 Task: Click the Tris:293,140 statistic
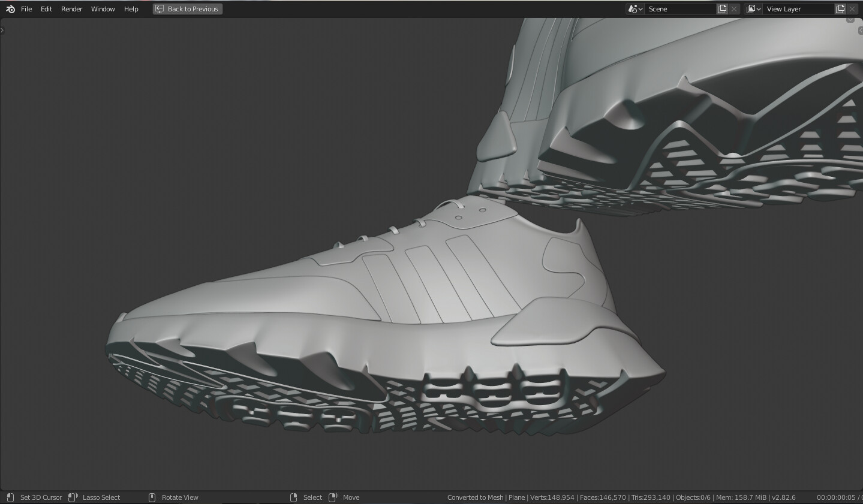pos(651,497)
